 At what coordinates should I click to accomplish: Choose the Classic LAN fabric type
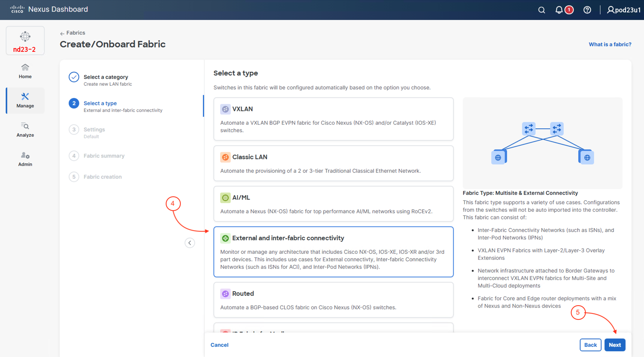tap(333, 163)
